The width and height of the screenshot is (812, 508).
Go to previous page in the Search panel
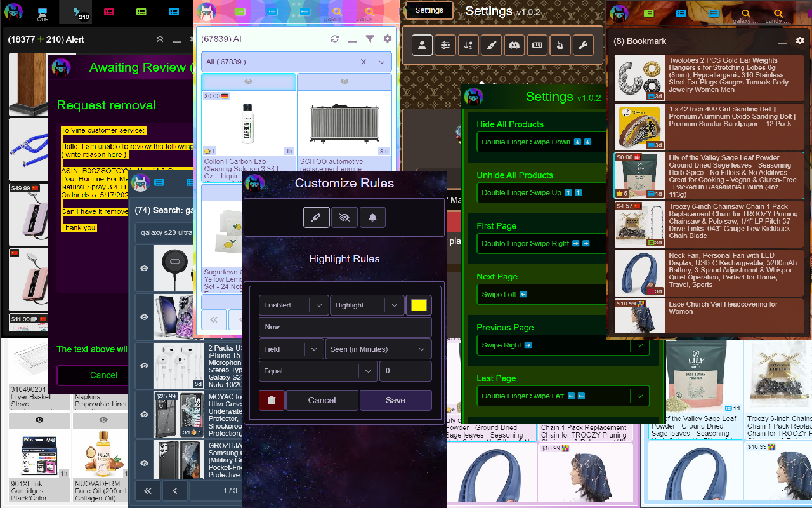pyautogui.click(x=175, y=491)
